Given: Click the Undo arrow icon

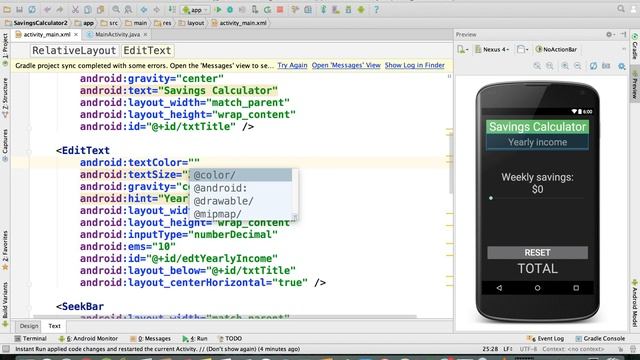Looking at the screenshot, I should click(x=47, y=9).
